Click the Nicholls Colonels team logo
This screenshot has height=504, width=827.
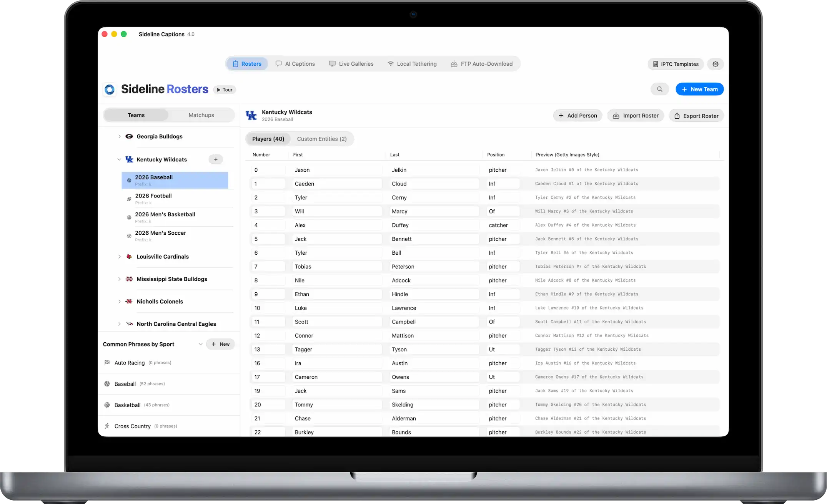tap(129, 302)
